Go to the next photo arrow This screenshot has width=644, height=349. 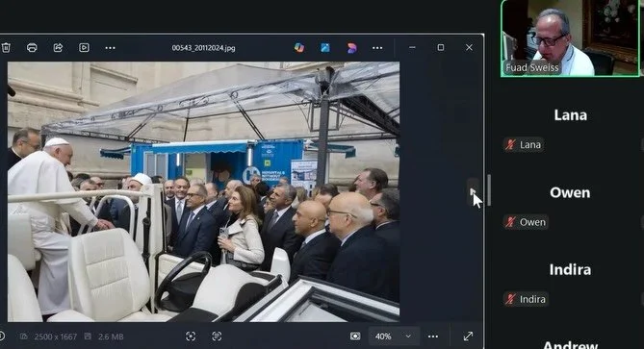point(473,192)
